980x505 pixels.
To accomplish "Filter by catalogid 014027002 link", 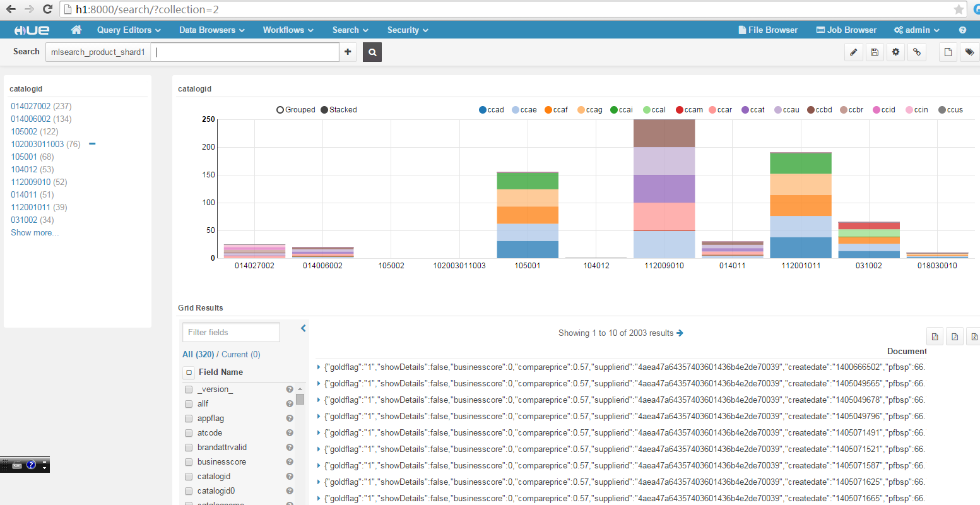I will coord(30,106).
